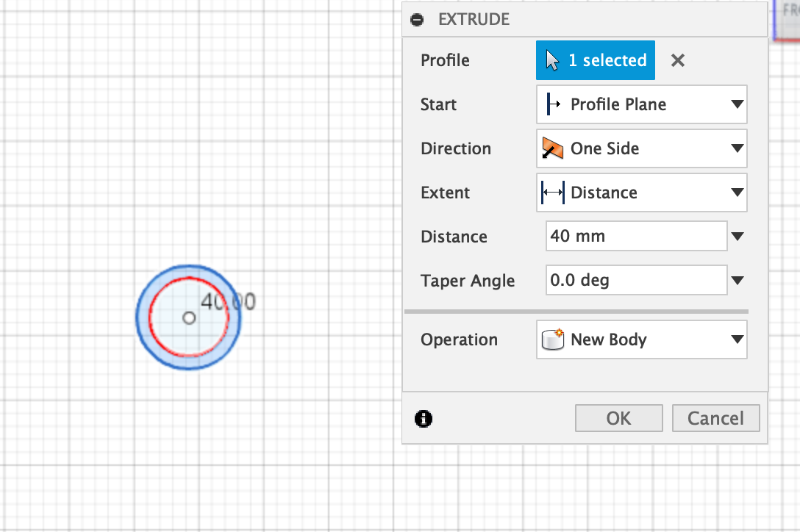800x532 pixels.
Task: Open the Extent type dropdown
Action: click(x=737, y=193)
